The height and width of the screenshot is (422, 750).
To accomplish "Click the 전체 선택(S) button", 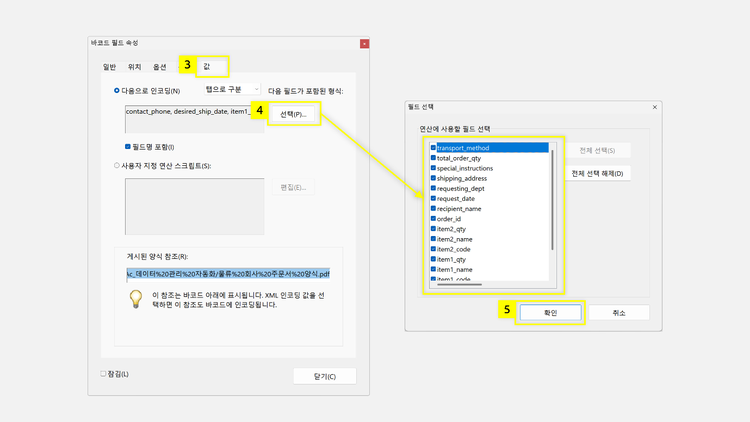I will click(x=597, y=150).
